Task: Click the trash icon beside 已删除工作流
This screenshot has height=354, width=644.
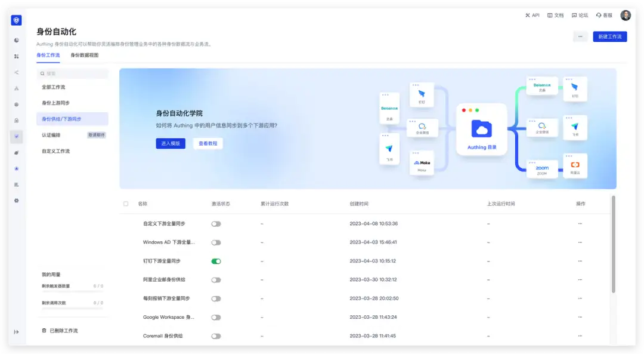Action: coord(44,331)
